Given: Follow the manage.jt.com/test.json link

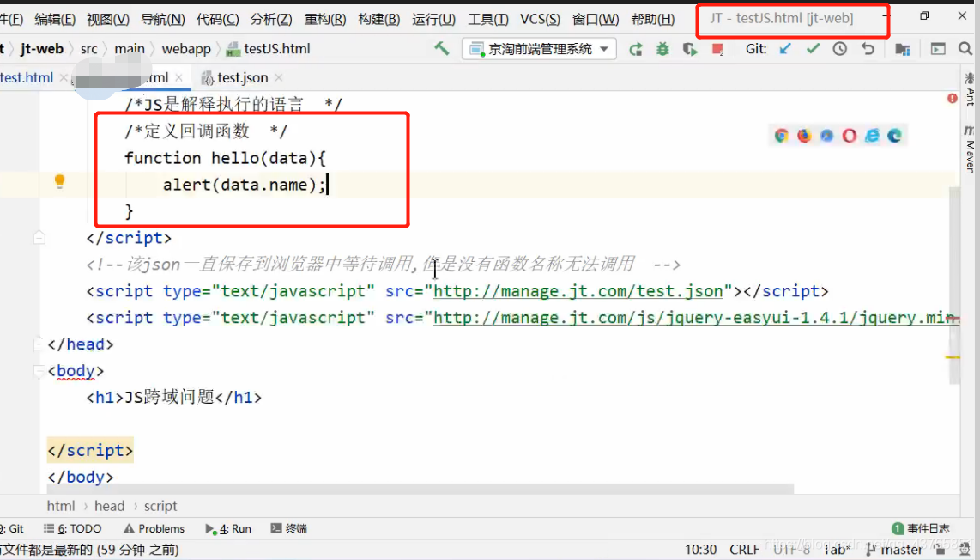Looking at the screenshot, I should (x=578, y=291).
